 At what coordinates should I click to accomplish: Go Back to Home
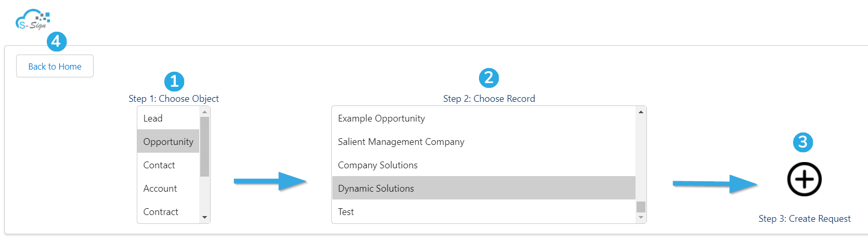[55, 66]
